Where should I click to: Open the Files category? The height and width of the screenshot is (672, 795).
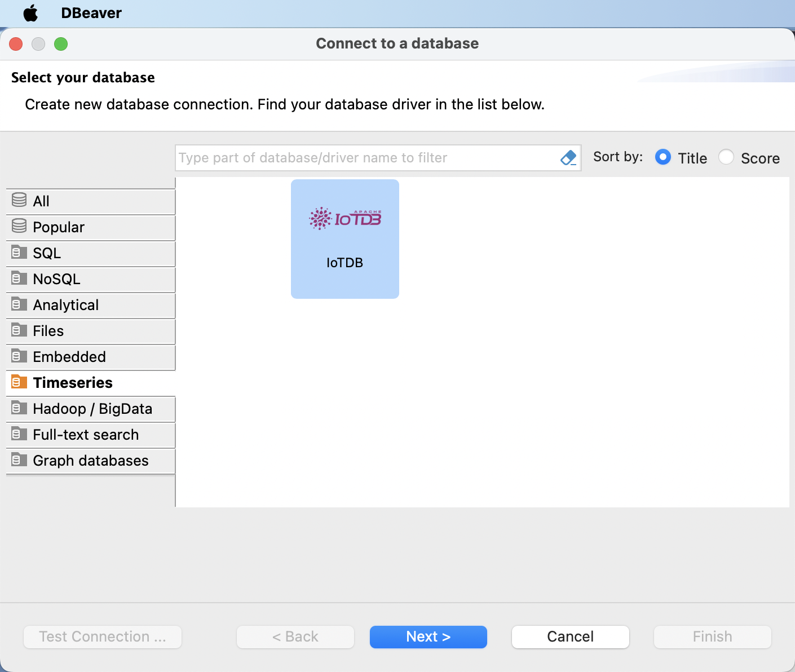pos(48,331)
